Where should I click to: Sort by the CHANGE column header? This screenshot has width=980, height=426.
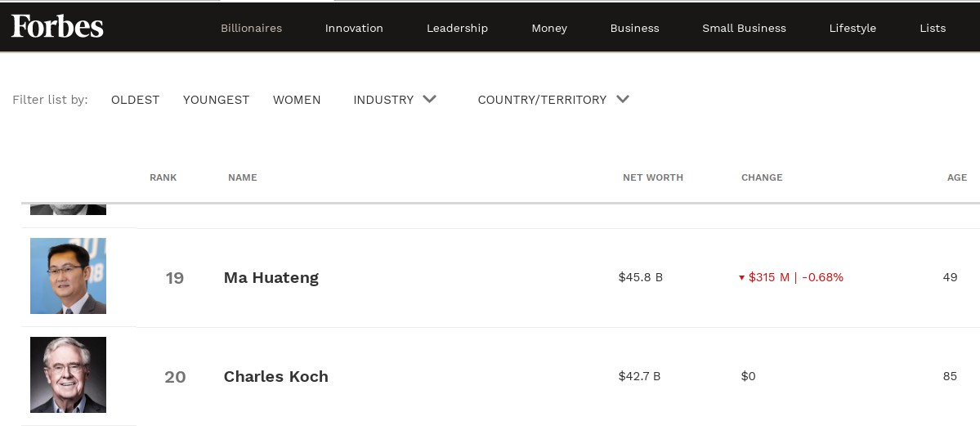762,177
